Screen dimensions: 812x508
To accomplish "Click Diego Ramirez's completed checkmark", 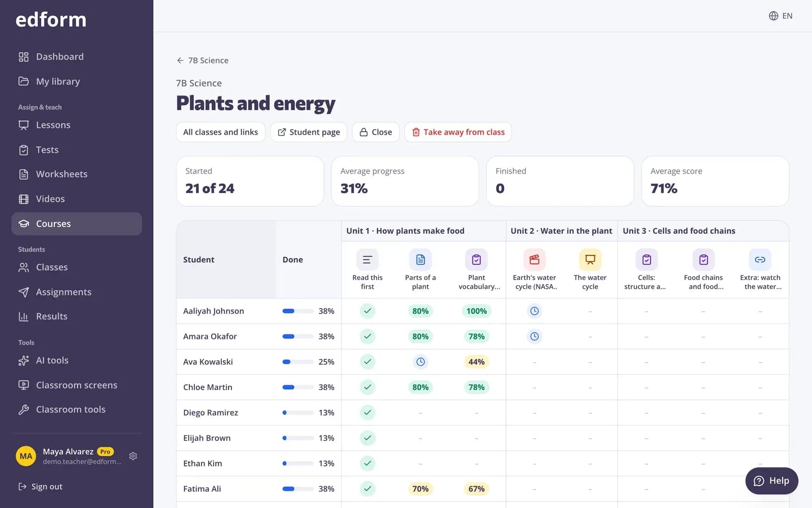I will tap(367, 412).
